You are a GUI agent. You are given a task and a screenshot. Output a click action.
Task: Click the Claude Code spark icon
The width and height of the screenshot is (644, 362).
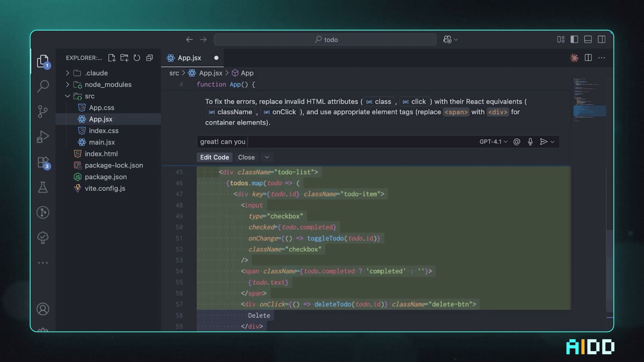click(574, 58)
